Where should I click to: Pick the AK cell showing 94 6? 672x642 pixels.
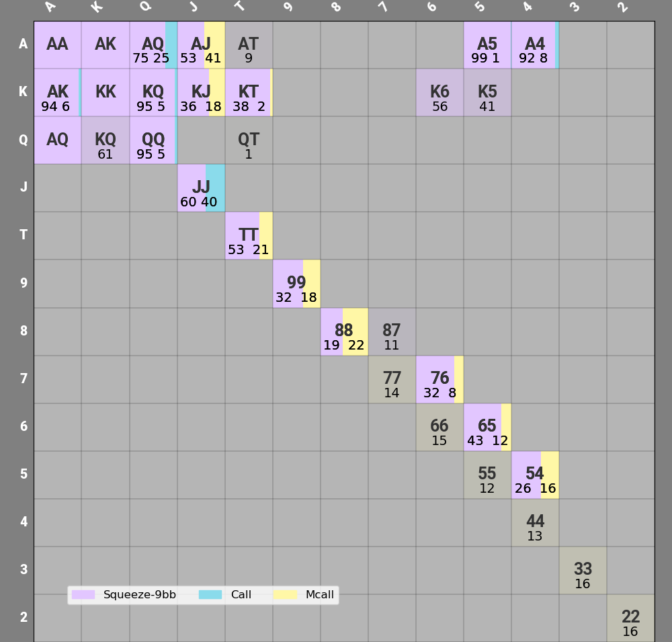(58, 93)
